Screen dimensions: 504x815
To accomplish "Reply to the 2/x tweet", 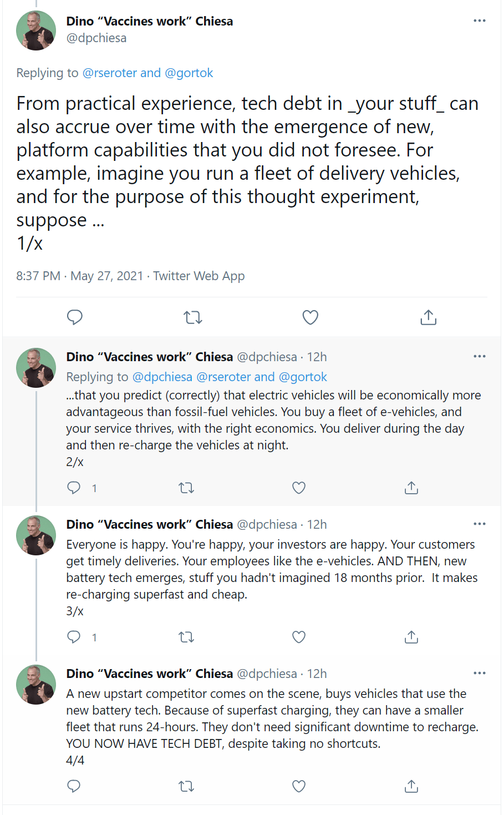I will (x=74, y=488).
